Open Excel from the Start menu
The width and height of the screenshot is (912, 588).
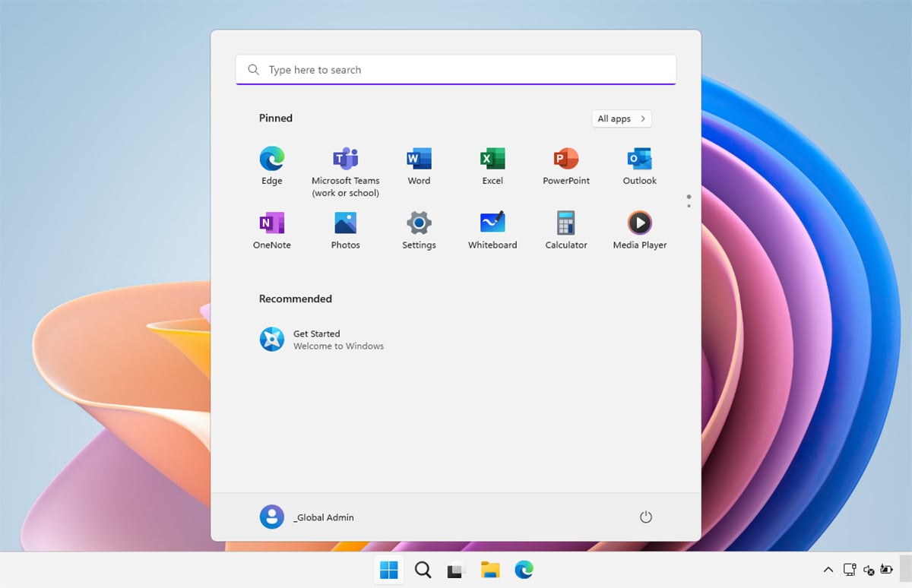[x=492, y=166]
